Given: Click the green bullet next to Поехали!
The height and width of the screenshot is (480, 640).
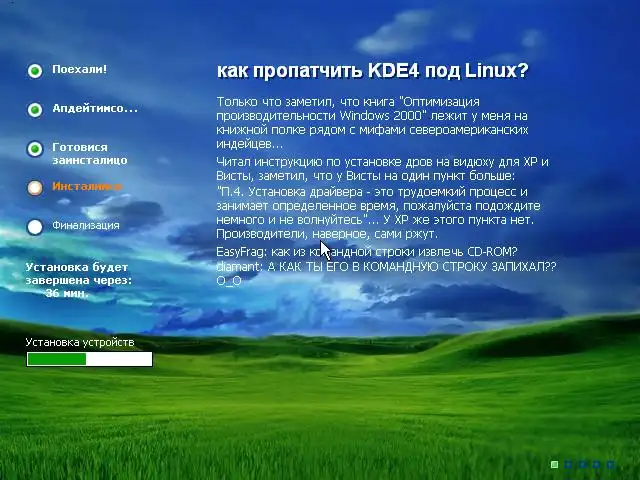Looking at the screenshot, I should (35, 71).
